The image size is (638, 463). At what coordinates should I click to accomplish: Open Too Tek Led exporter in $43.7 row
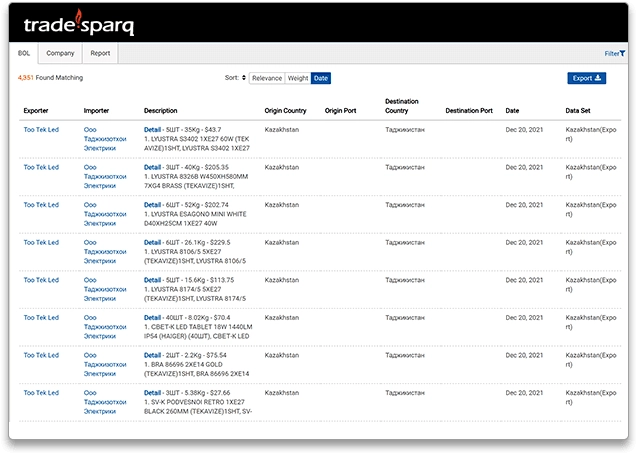41,130
